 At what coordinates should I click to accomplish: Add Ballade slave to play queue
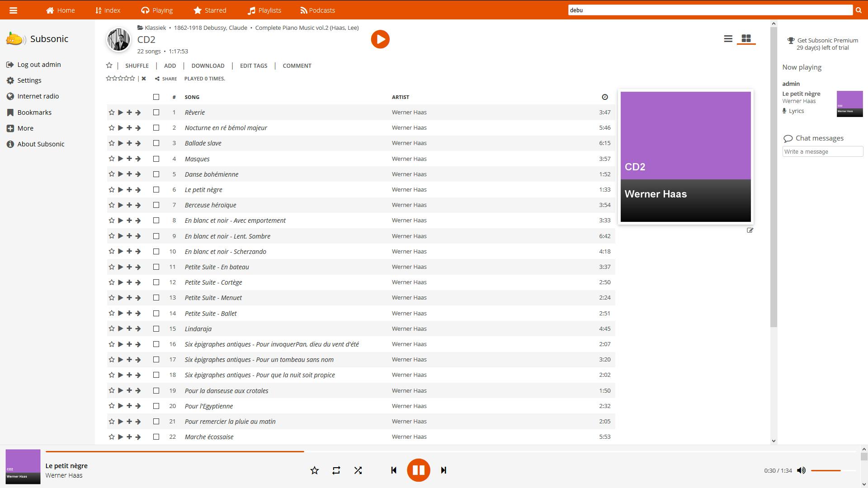click(x=129, y=143)
